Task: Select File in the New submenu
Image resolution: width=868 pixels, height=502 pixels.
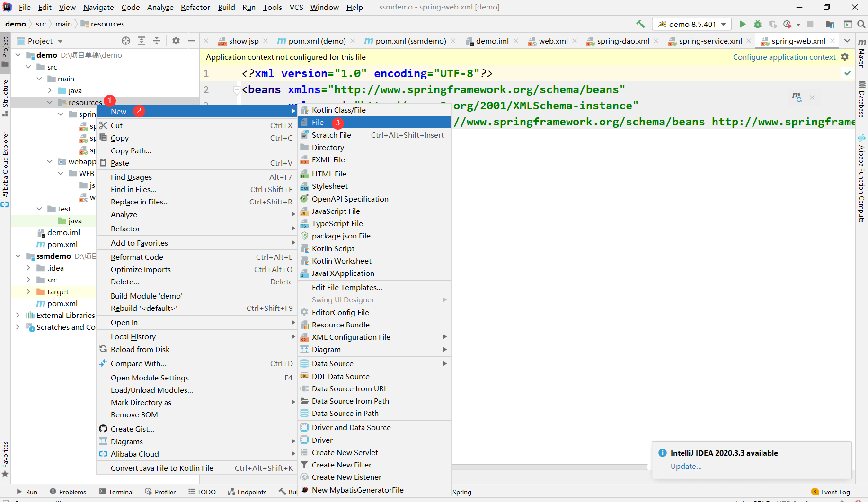Action: click(374, 122)
